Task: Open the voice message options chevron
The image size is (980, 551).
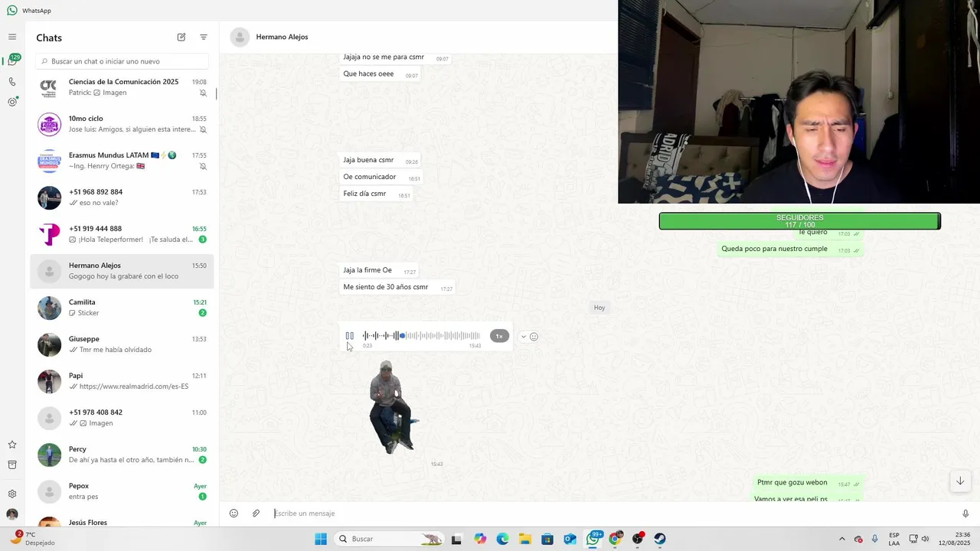Action: point(524,337)
